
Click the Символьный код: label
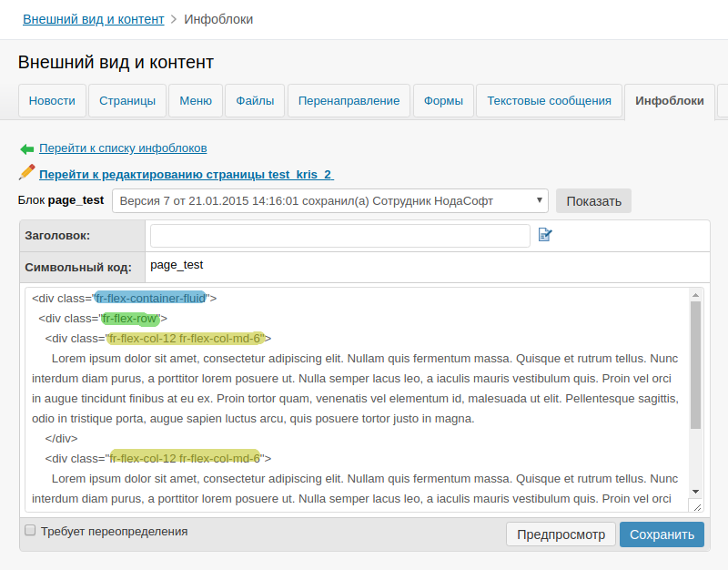point(78,267)
